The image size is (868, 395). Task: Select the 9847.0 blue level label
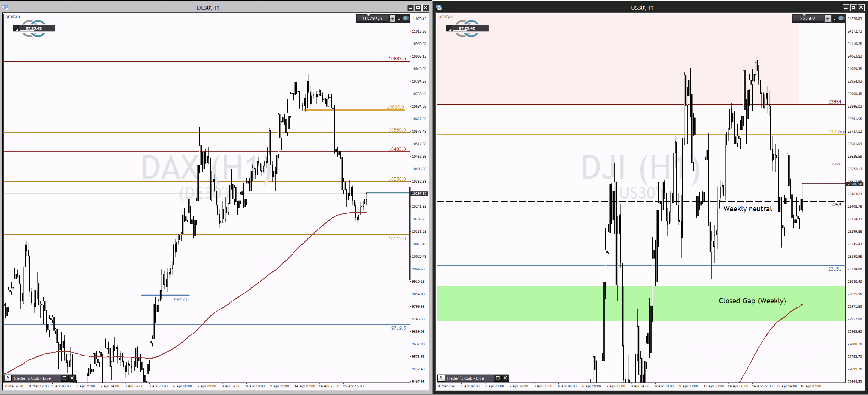(x=181, y=300)
